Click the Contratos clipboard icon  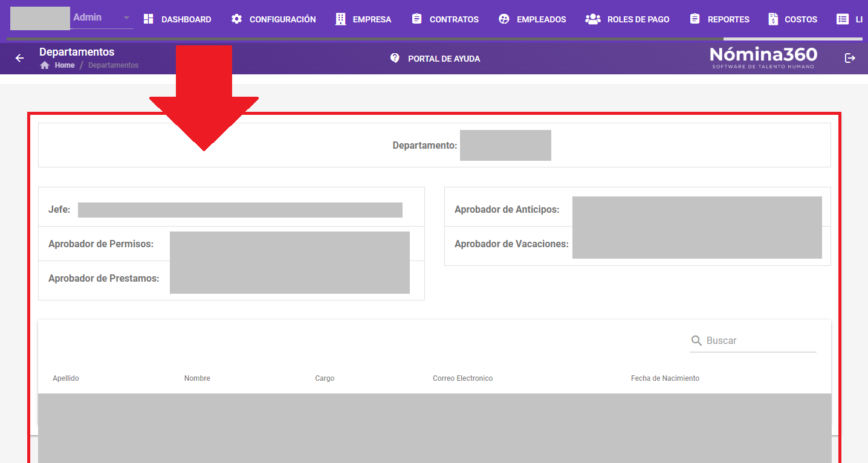coord(416,19)
